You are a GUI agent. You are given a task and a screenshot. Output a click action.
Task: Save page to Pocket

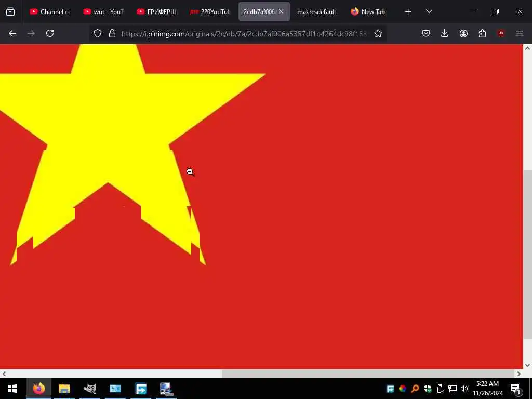point(426,33)
